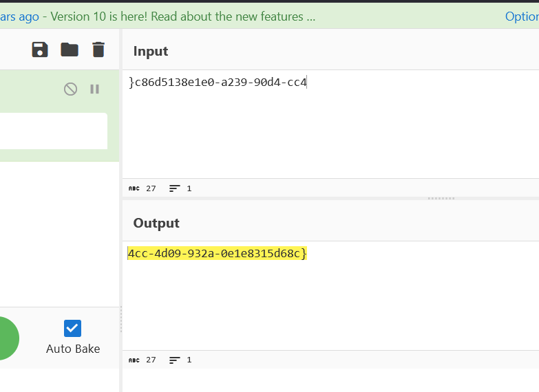The image size is (539, 392).
Task: Click the Input character count value 27
Action: (x=151, y=188)
